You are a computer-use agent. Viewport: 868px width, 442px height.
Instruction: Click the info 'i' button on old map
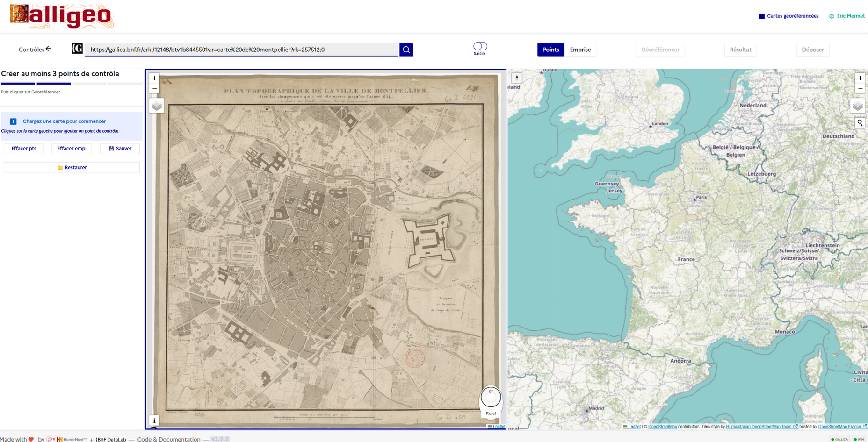pos(154,421)
